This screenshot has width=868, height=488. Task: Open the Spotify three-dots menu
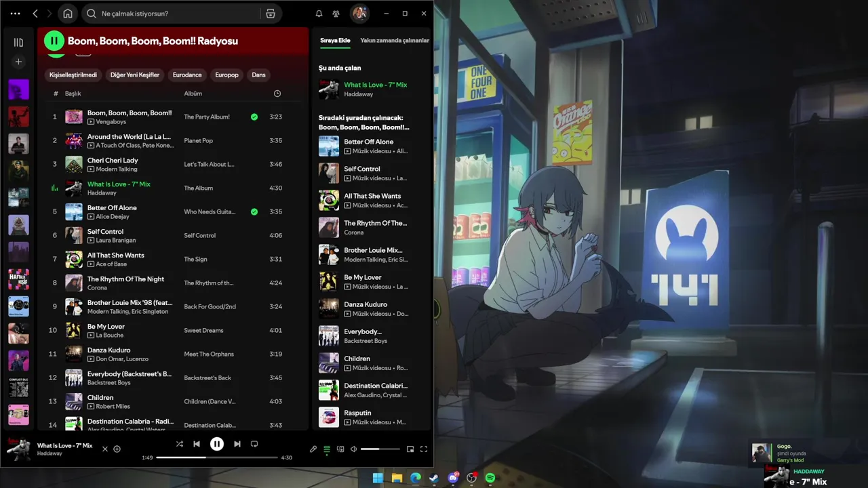tap(16, 14)
